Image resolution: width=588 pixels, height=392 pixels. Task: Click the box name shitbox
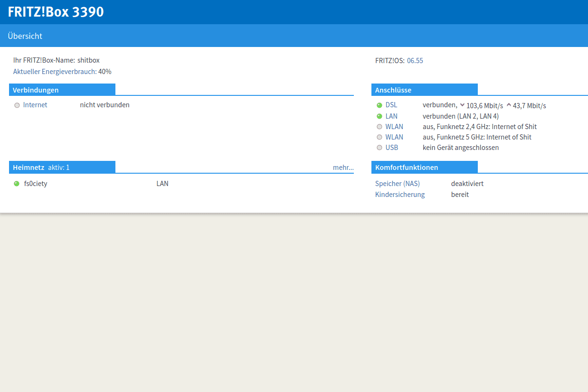(88, 60)
